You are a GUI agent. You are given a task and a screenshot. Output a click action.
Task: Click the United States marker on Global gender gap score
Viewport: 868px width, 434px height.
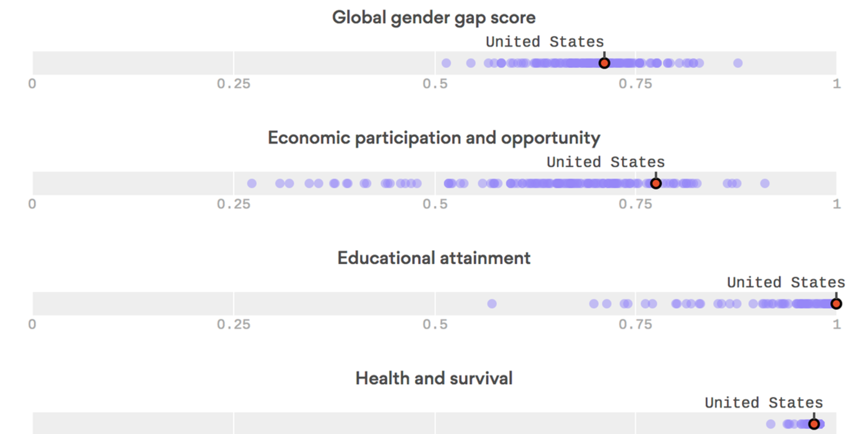[604, 63]
